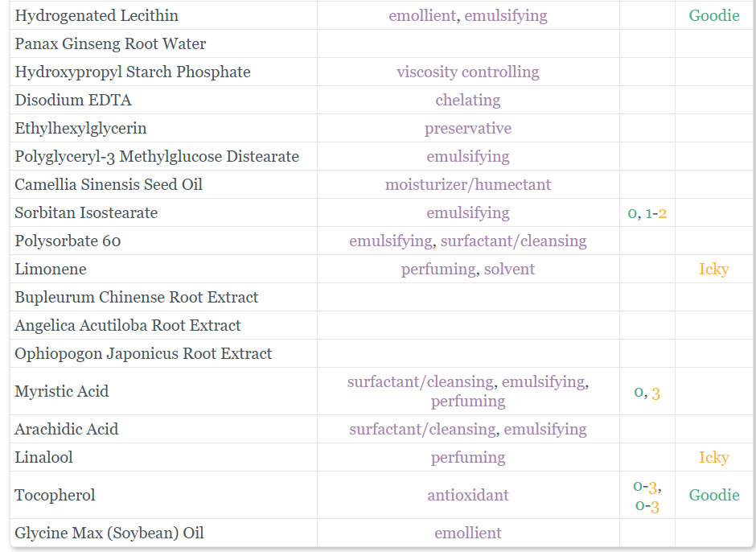This screenshot has height=552, width=756.
Task: Open the Hydrogenated Lecithin ingredient
Action: pyautogui.click(x=97, y=15)
